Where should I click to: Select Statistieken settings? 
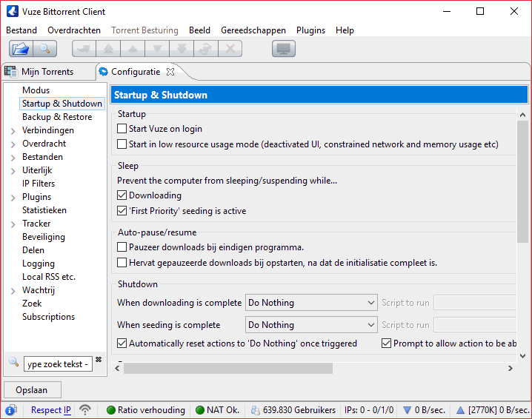click(44, 210)
